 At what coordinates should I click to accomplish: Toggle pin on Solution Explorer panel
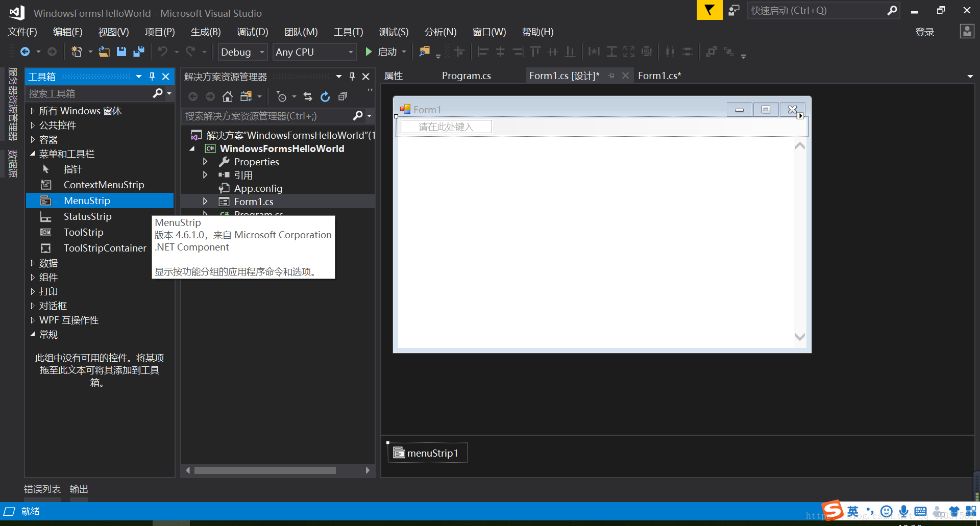[x=352, y=77]
